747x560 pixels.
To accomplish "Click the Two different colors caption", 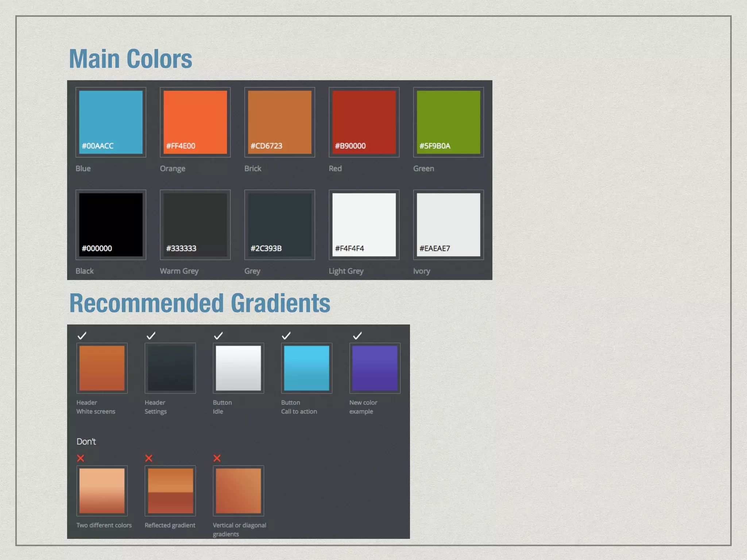I will 104,525.
